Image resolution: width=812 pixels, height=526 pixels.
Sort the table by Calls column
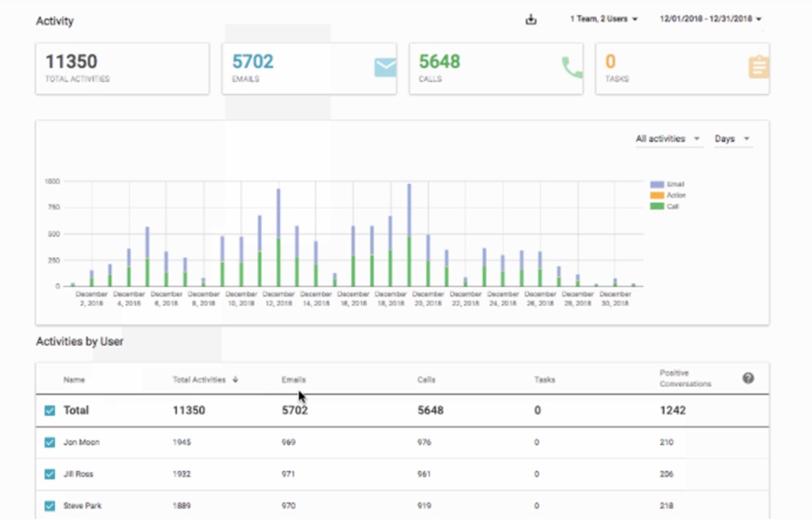tap(426, 380)
